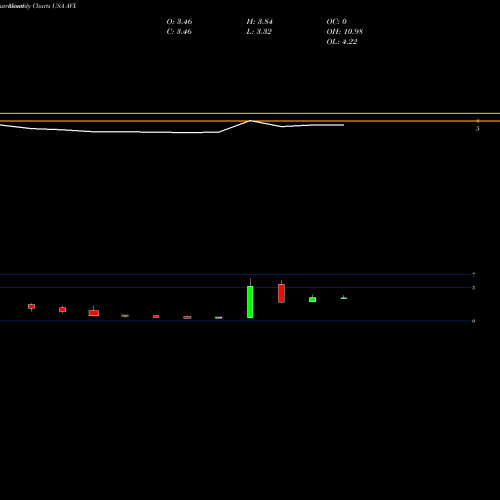This screenshot has height=500, width=500.
Task: Click the "5" label beneath the orange lines
Action: pos(478,129)
